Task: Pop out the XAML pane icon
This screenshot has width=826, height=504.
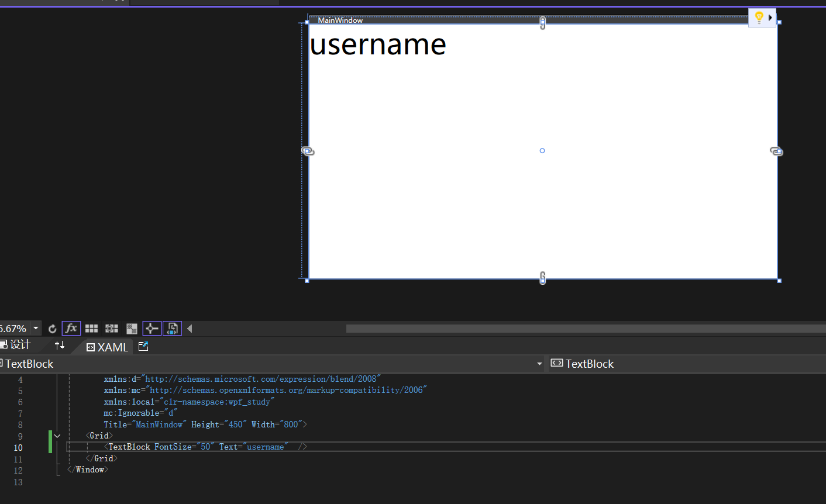Action: pos(143,346)
